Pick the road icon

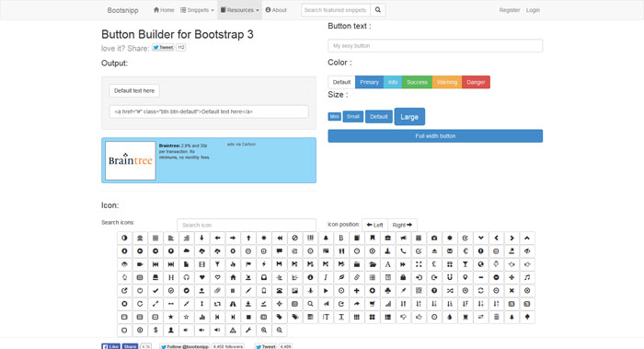point(233,304)
